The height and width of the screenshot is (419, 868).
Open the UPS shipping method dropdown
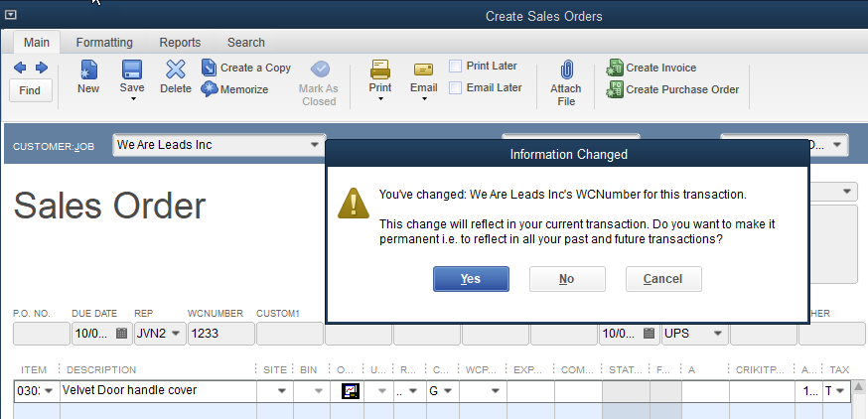713,334
